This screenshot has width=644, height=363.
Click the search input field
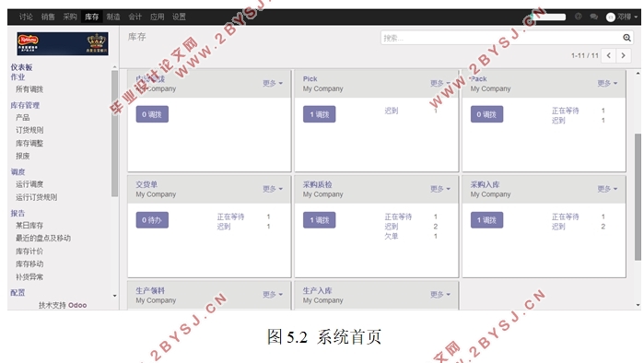tap(501, 38)
